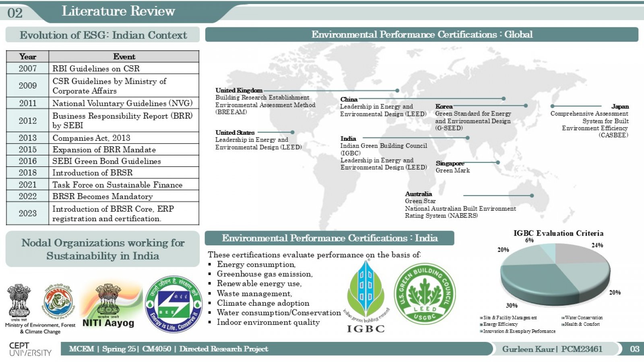The image size is (644, 362).
Task: Click the 6% pie chart label
Action: coord(529,240)
